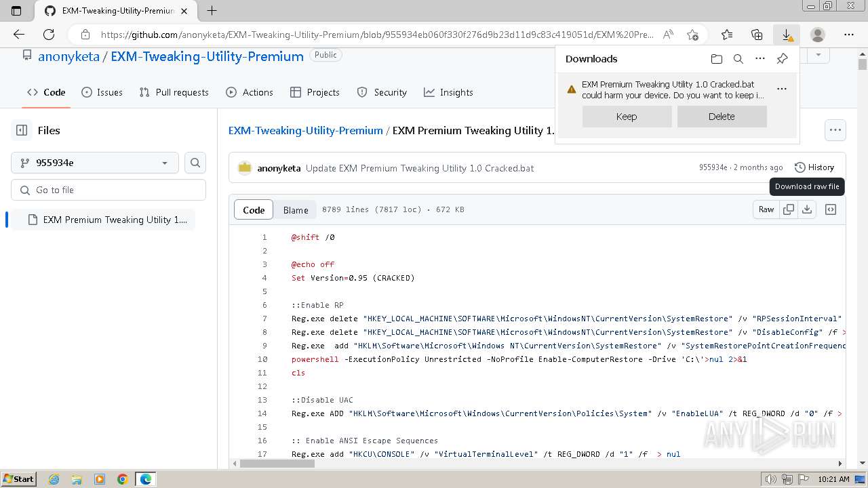Open the breadcrumb EXM-Tweaking-Utility-Premium link

(306, 130)
